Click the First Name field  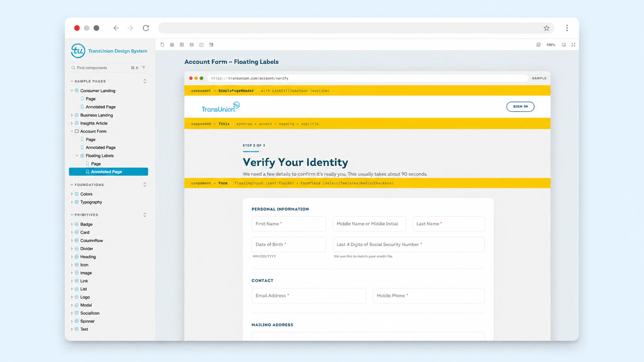tap(289, 224)
